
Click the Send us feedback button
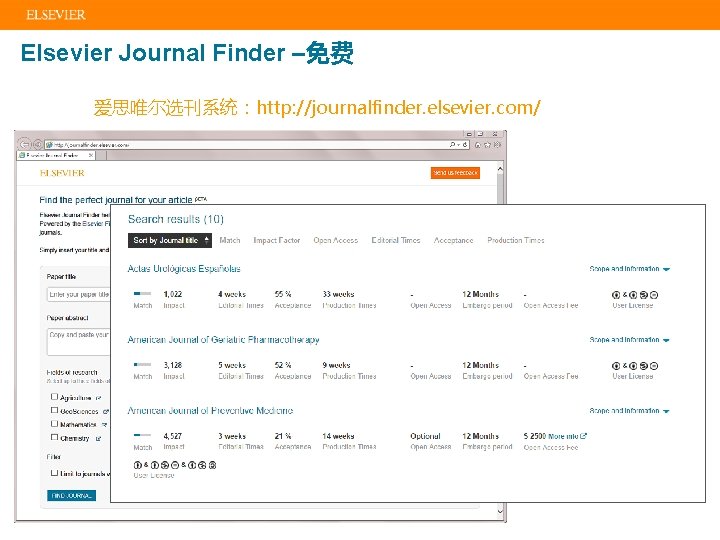tap(455, 173)
